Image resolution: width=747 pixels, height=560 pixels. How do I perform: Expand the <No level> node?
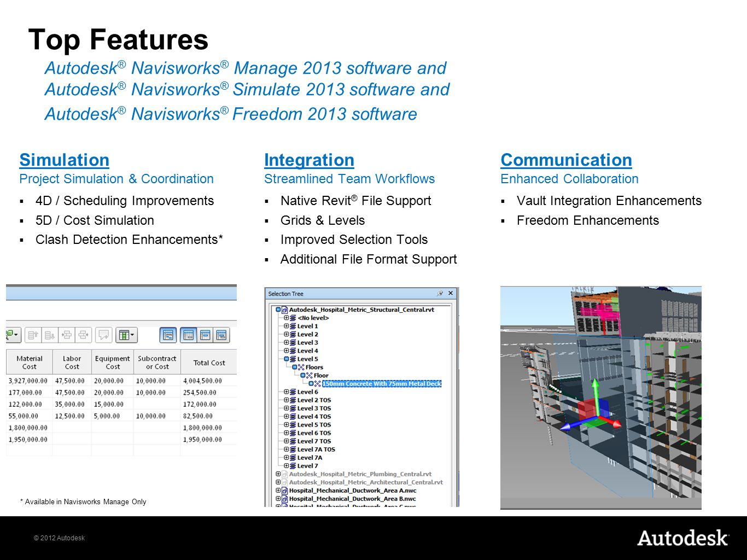(286, 318)
